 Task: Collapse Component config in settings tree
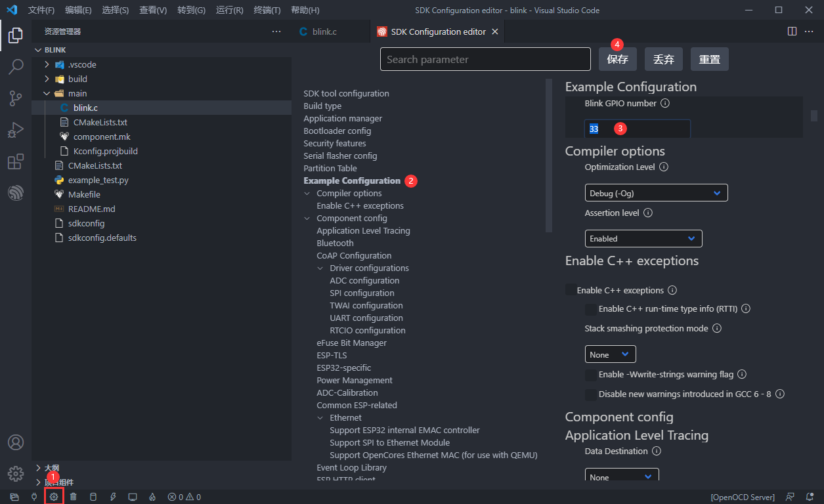[x=307, y=219]
